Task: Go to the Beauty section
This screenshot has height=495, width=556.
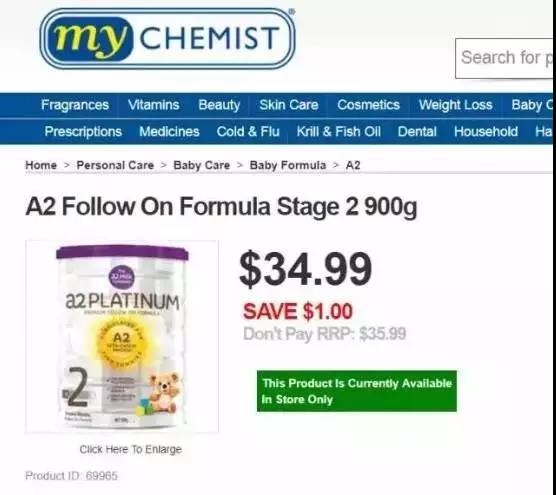Action: [219, 105]
